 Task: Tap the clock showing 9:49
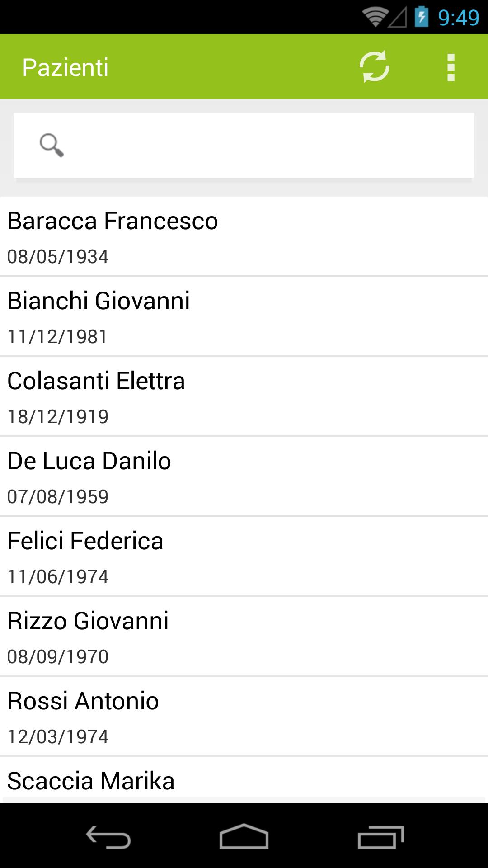458,18
